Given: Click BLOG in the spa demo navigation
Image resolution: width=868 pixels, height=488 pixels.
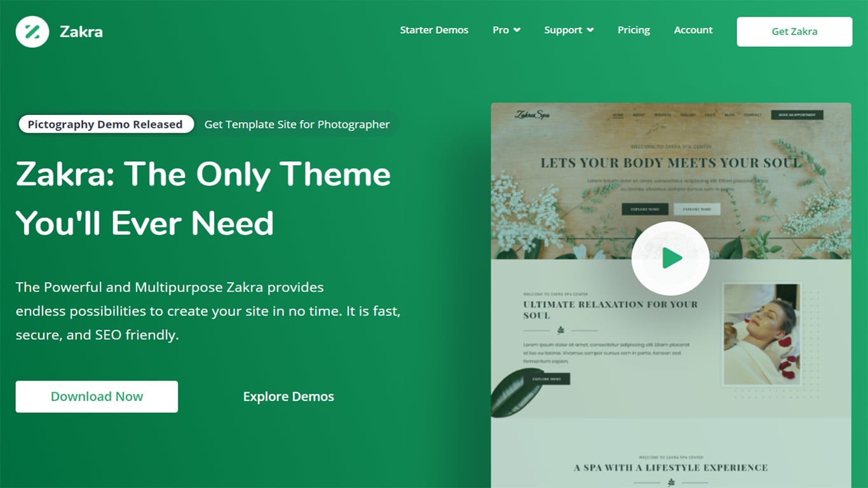Looking at the screenshot, I should click(x=729, y=114).
